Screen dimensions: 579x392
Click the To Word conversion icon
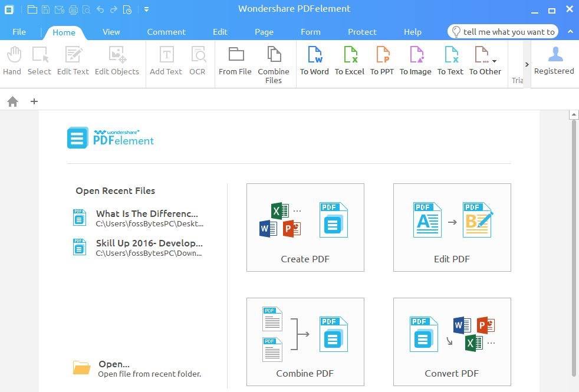click(314, 61)
